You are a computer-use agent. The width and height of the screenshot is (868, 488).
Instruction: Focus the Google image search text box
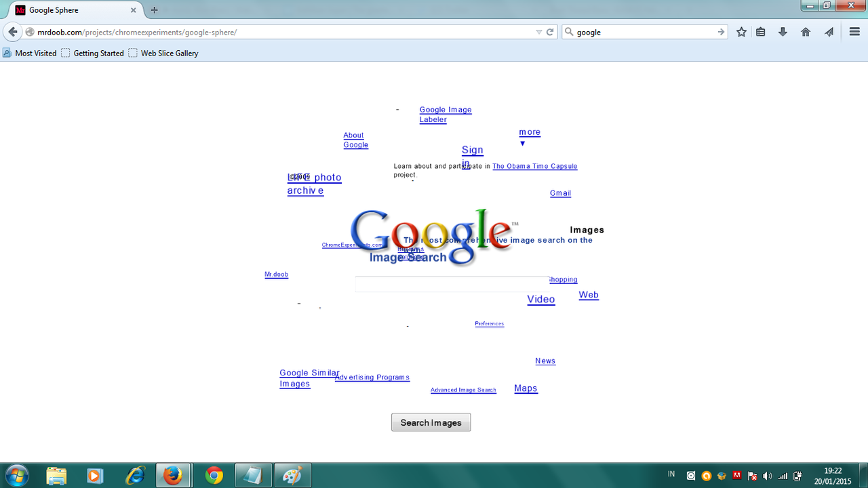click(x=452, y=284)
